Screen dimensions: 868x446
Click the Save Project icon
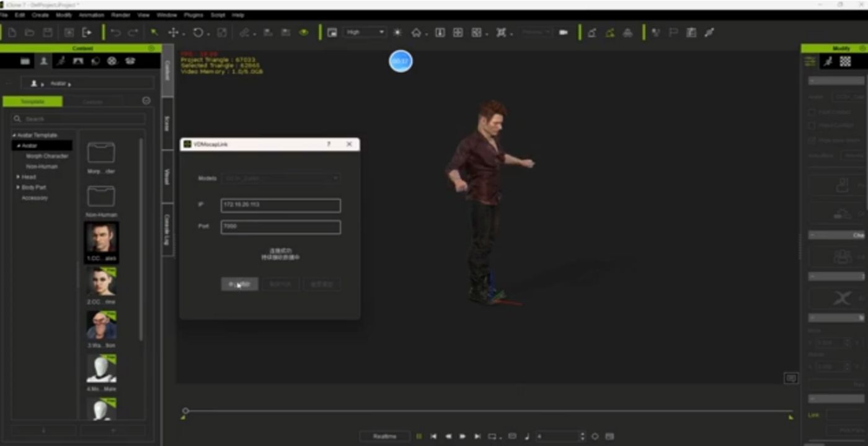[48, 32]
